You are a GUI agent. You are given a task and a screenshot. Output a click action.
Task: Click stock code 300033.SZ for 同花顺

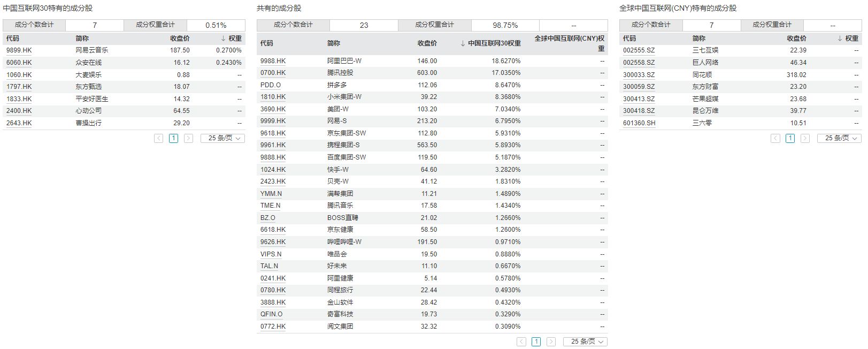tap(639, 75)
